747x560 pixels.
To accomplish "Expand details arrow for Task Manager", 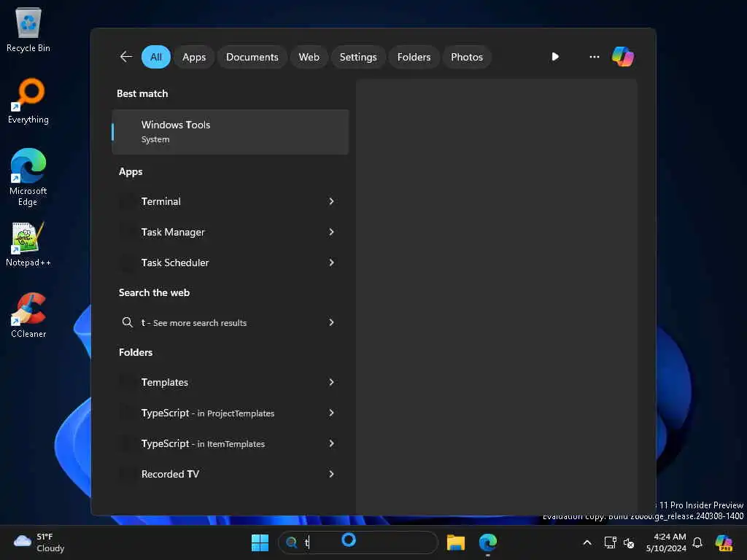I will click(x=331, y=232).
